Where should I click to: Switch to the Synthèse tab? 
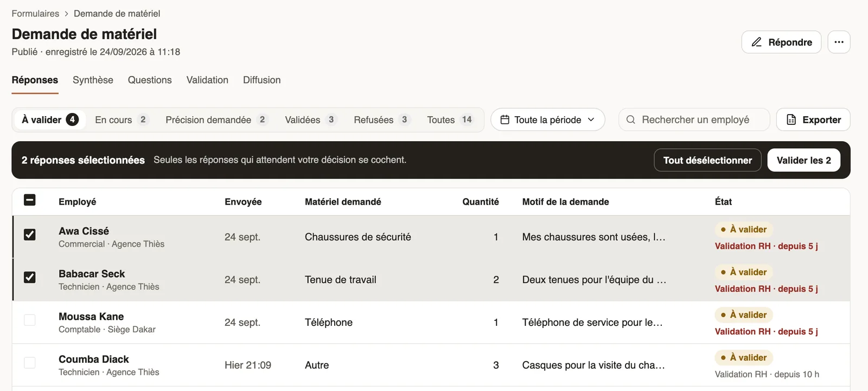[x=93, y=80]
